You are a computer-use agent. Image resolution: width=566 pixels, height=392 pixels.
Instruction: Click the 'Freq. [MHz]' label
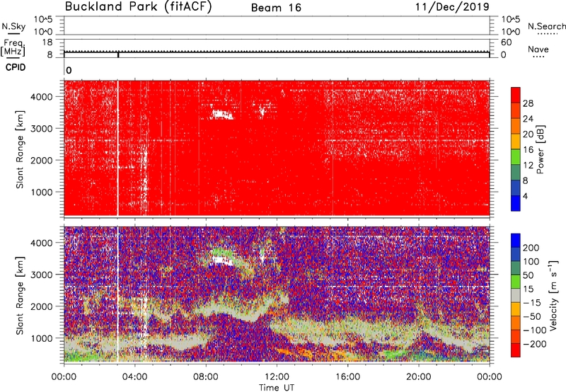point(13,47)
